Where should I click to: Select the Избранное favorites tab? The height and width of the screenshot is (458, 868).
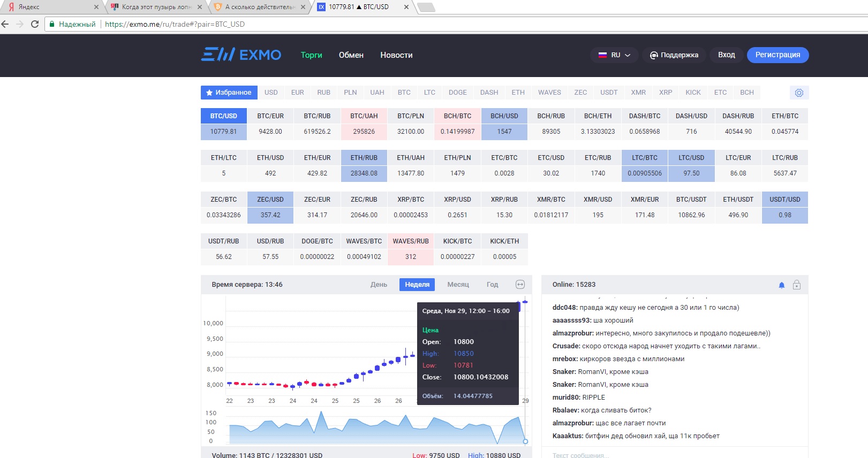pos(229,93)
